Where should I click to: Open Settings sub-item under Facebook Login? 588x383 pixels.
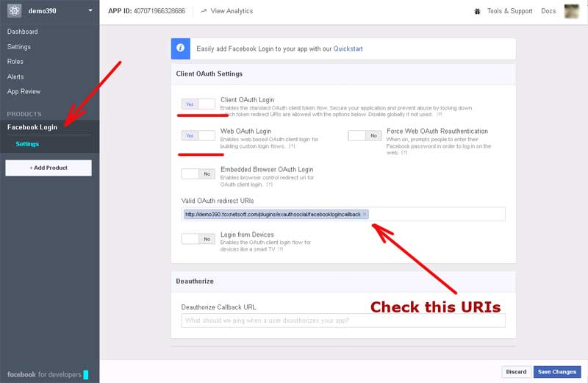[27, 144]
